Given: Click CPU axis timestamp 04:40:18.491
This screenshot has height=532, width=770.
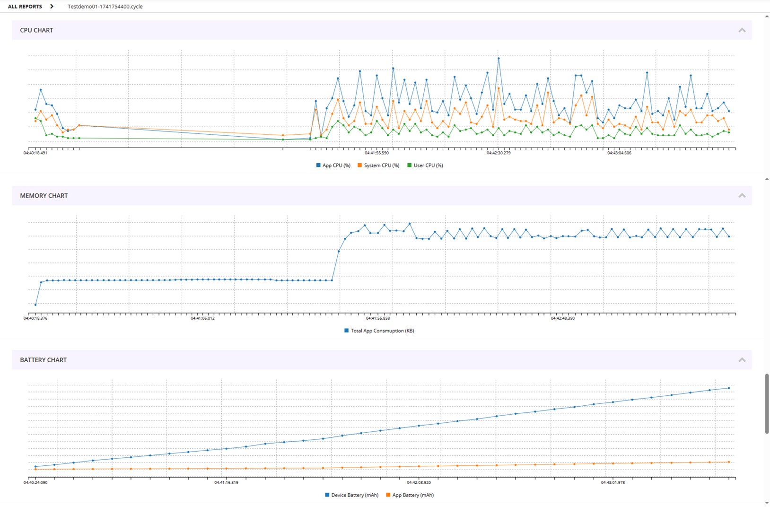Looking at the screenshot, I should pos(35,153).
